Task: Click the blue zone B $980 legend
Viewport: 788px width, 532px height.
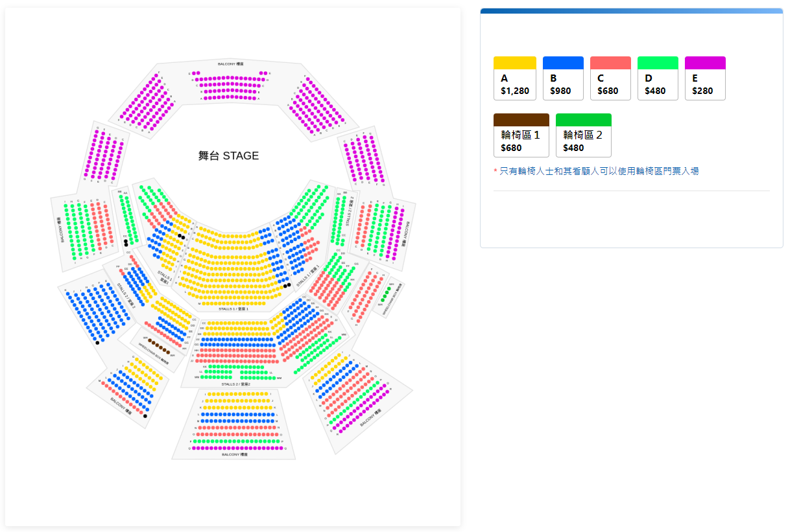Action: tap(563, 78)
